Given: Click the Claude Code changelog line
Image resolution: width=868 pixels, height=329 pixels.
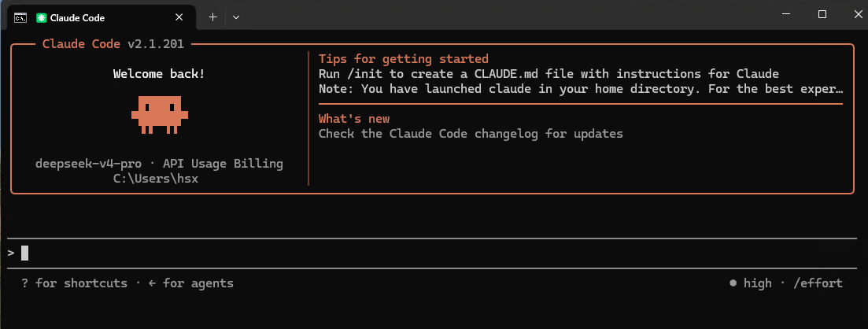Looking at the screenshot, I should click(471, 134).
